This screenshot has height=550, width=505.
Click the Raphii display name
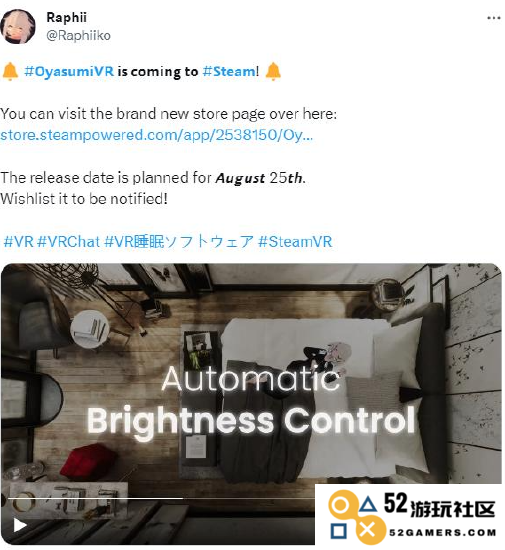click(x=66, y=18)
